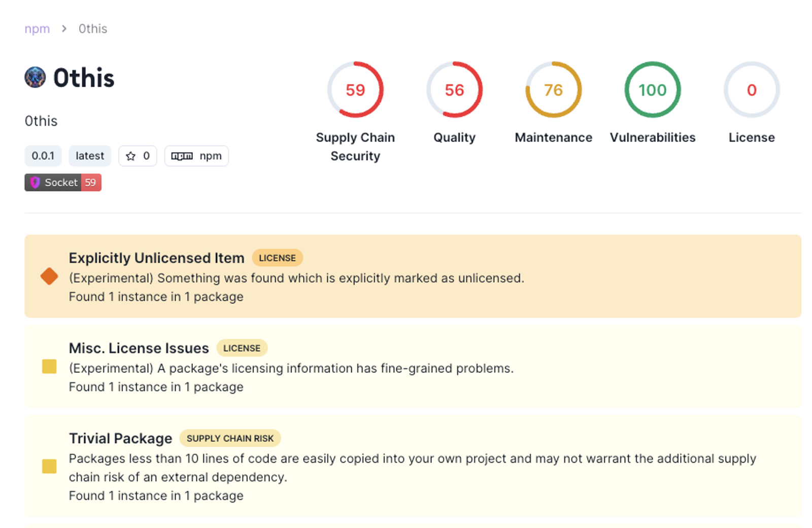The height and width of the screenshot is (528, 812).
Task: Click the Supply Chain Security score 59 gauge
Action: [x=355, y=90]
